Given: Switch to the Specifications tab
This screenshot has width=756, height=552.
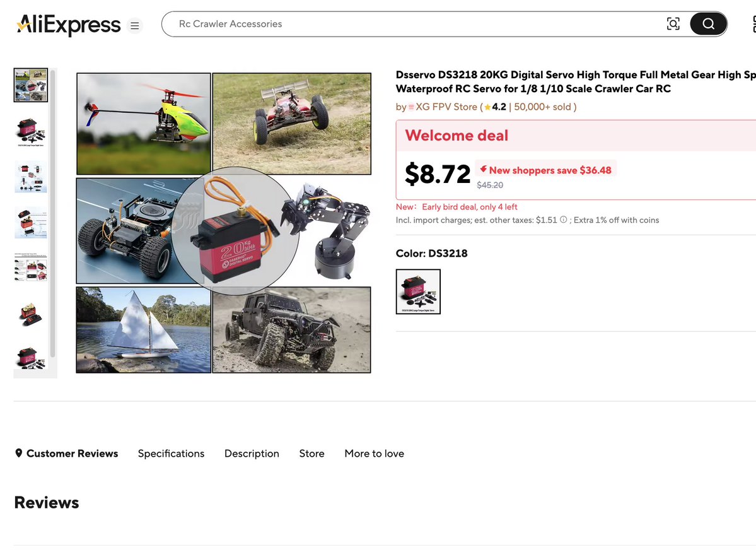Looking at the screenshot, I should click(x=171, y=453).
